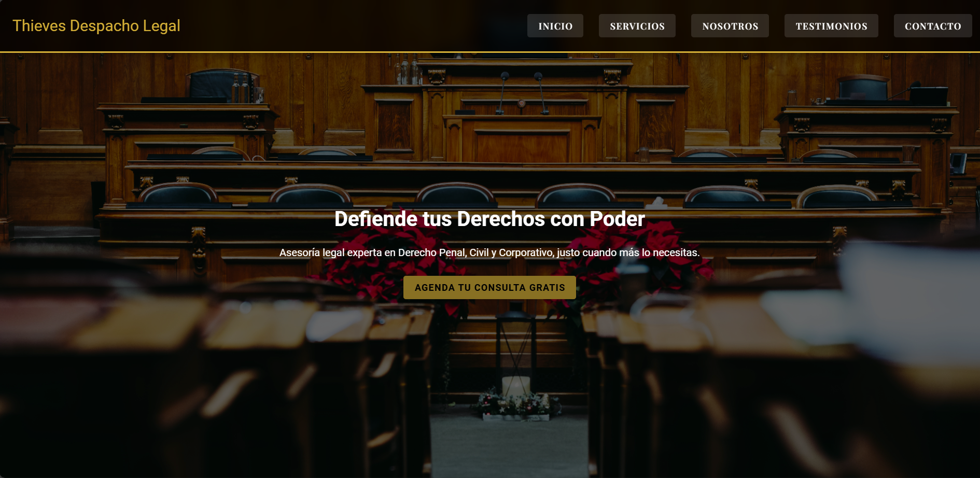Click inside the INICIO button box
This screenshot has width=980, height=478.
tap(555, 25)
